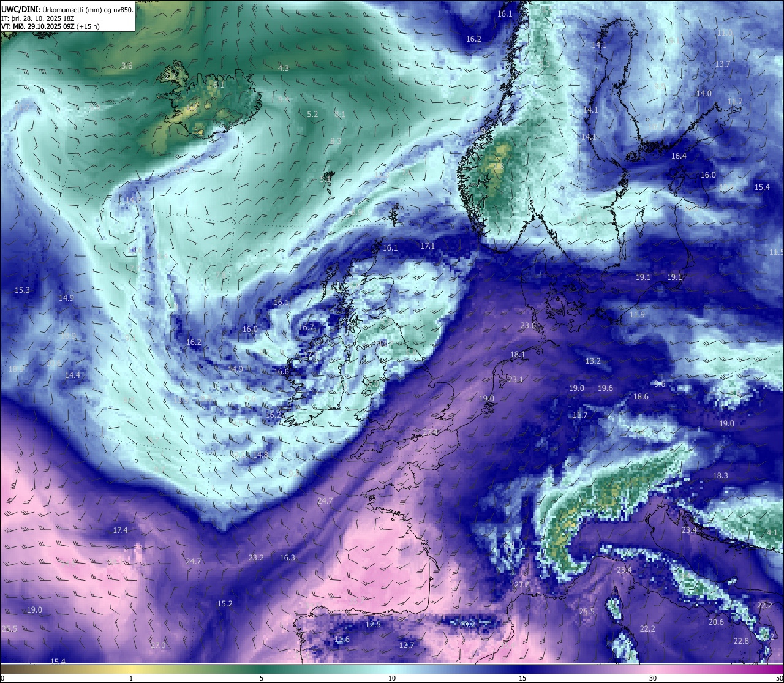Image resolution: width=784 pixels, height=683 pixels.
Task: Click the 25.4 value label
Action: coord(624,570)
